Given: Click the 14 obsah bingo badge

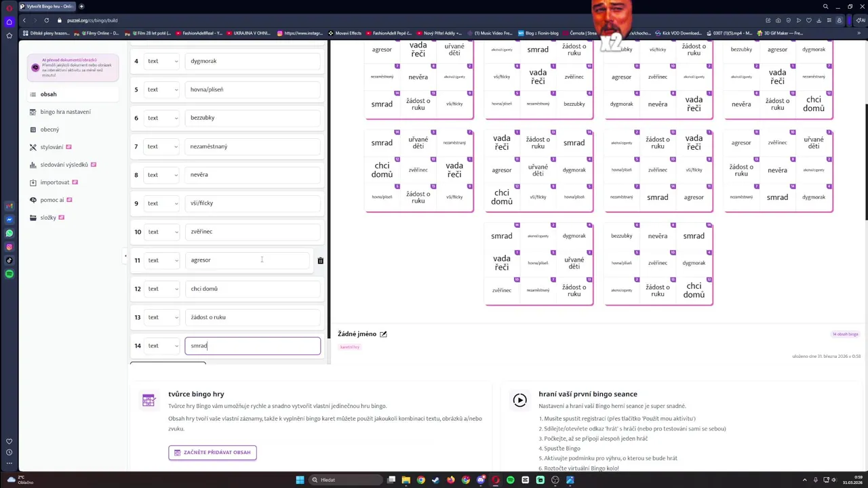Looking at the screenshot, I should pos(846,334).
